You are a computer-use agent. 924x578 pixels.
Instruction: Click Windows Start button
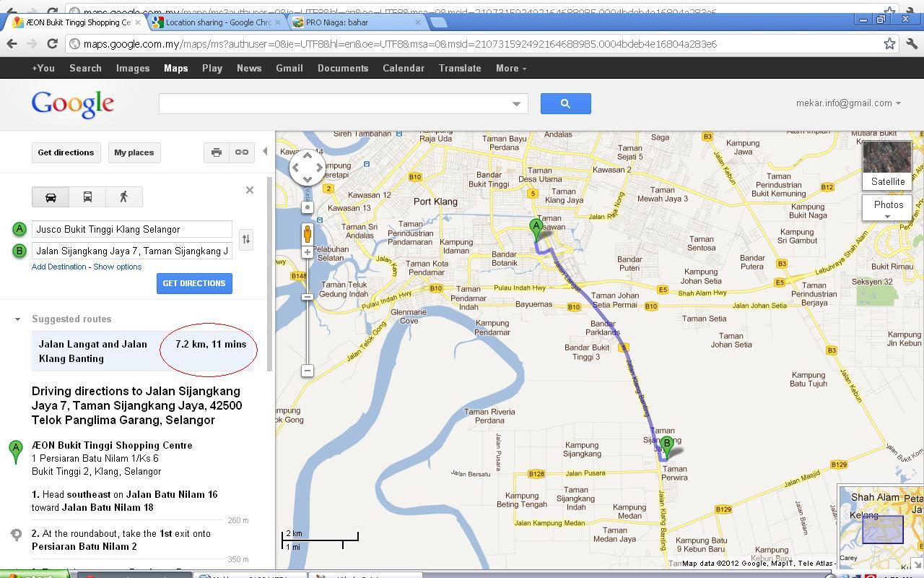click(x=33, y=574)
